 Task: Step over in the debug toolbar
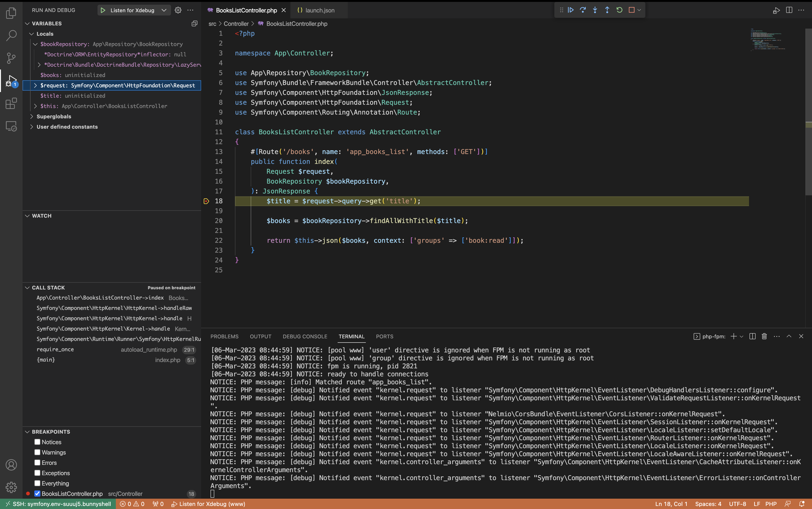click(583, 10)
